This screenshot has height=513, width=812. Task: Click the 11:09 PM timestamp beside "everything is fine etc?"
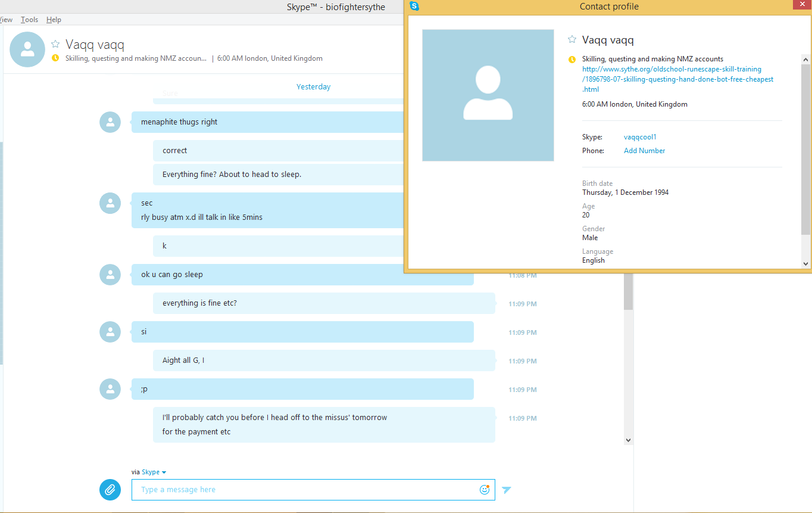pos(523,304)
